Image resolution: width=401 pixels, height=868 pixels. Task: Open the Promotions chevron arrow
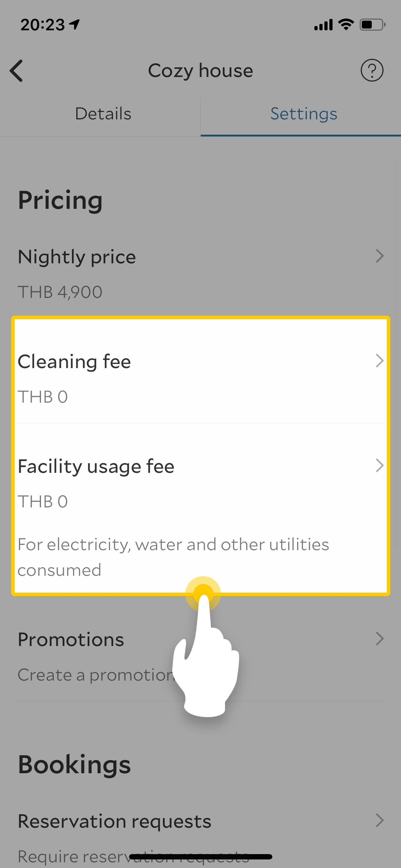pos(380,639)
